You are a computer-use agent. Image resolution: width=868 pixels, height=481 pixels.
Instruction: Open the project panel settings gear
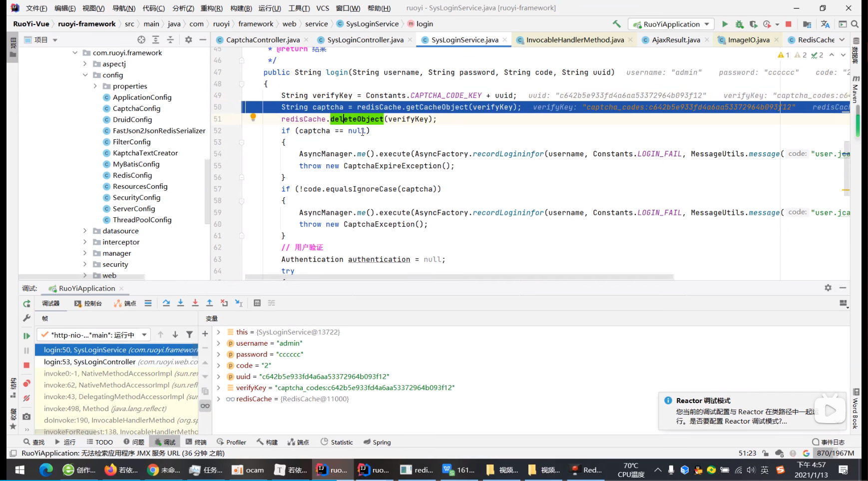pos(188,39)
